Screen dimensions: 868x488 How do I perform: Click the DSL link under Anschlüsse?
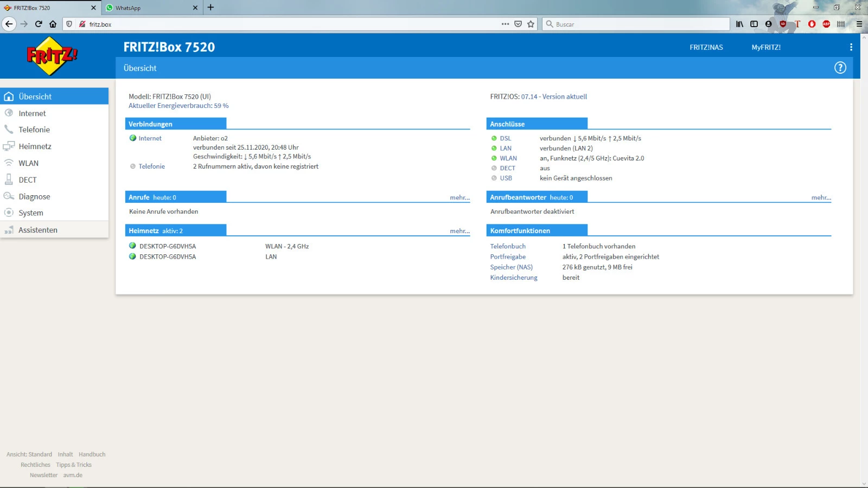coord(506,138)
